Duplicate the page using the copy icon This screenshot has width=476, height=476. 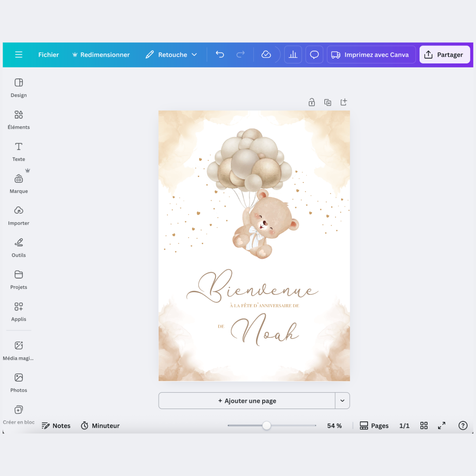coord(327,102)
